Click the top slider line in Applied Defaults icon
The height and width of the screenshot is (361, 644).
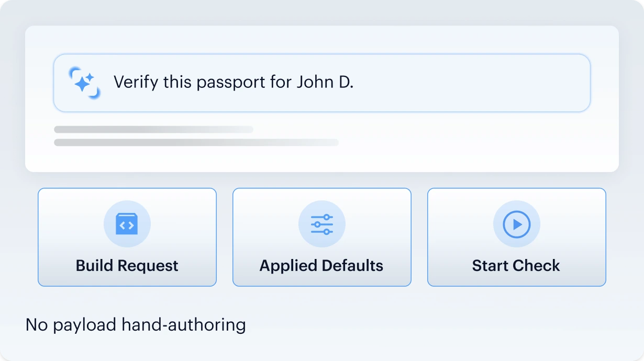pyautogui.click(x=322, y=217)
